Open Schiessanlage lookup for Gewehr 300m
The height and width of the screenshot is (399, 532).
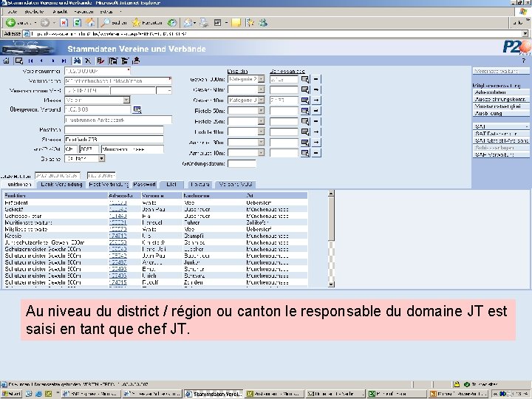(x=305, y=79)
